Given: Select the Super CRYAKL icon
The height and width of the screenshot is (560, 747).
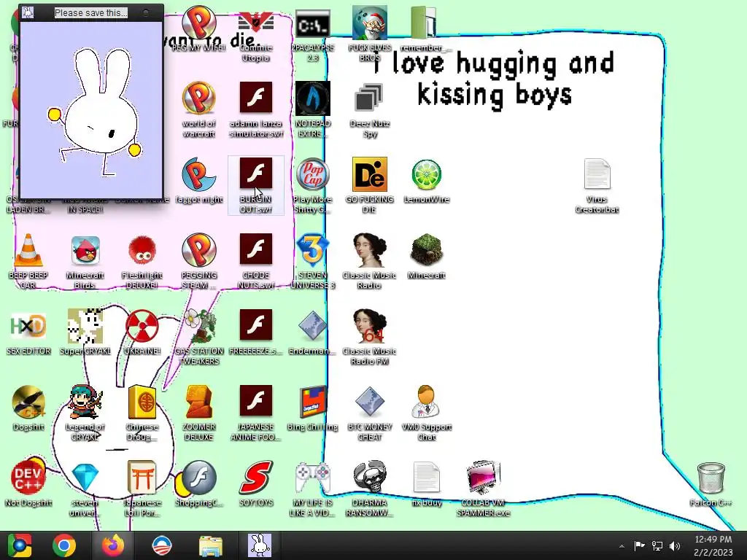Looking at the screenshot, I should 85,332.
